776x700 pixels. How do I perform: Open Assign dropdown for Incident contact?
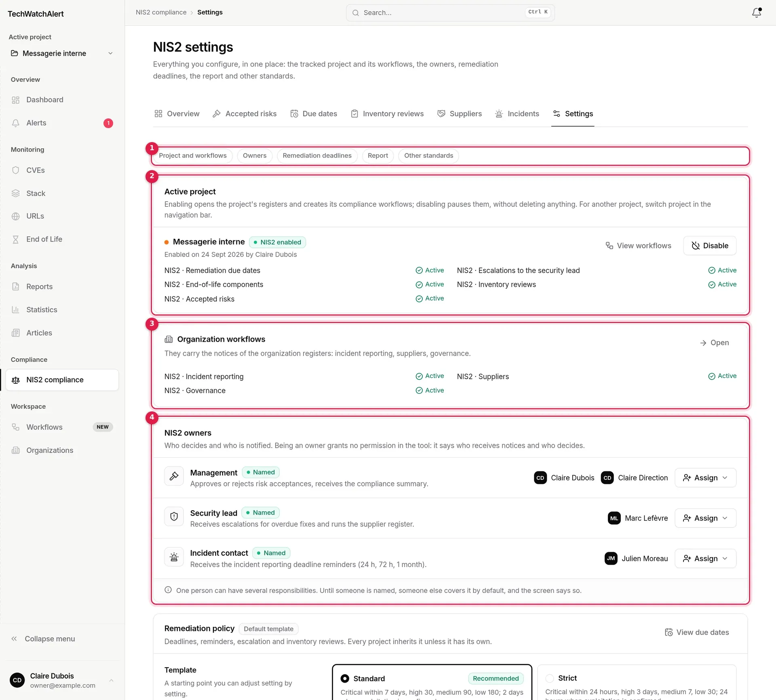(x=705, y=558)
